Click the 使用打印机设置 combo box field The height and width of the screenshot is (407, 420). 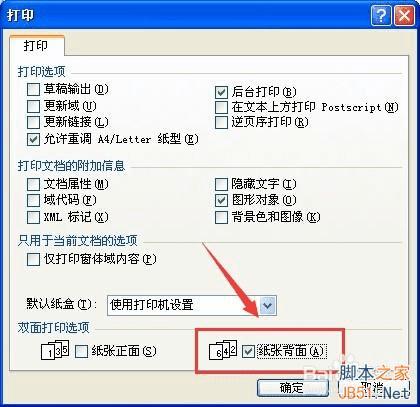192,305
